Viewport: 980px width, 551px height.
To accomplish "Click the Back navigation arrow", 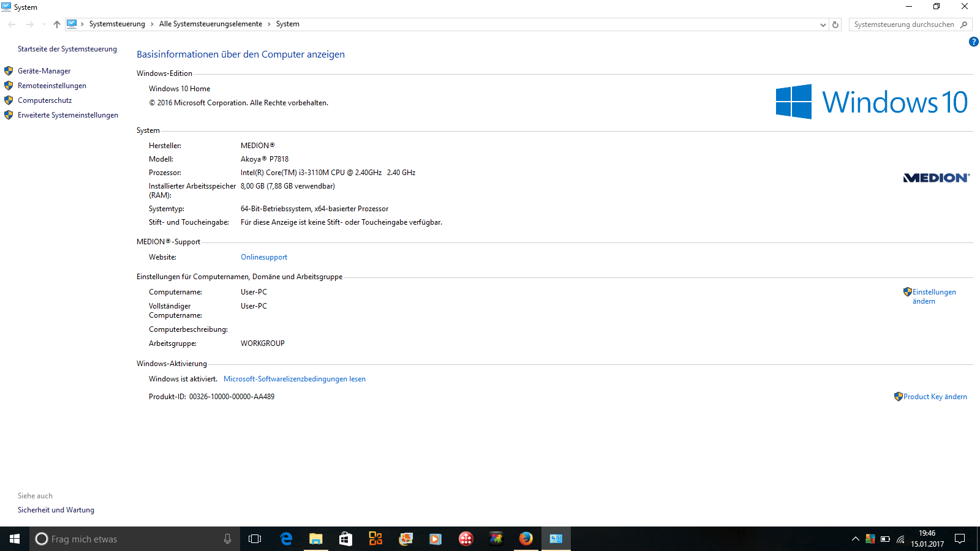I will click(12, 24).
